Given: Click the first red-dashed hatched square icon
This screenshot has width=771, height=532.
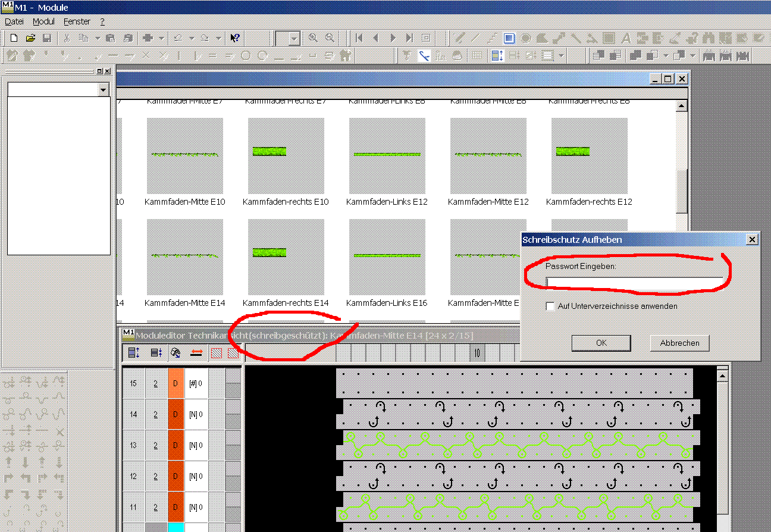Looking at the screenshot, I should point(217,353).
